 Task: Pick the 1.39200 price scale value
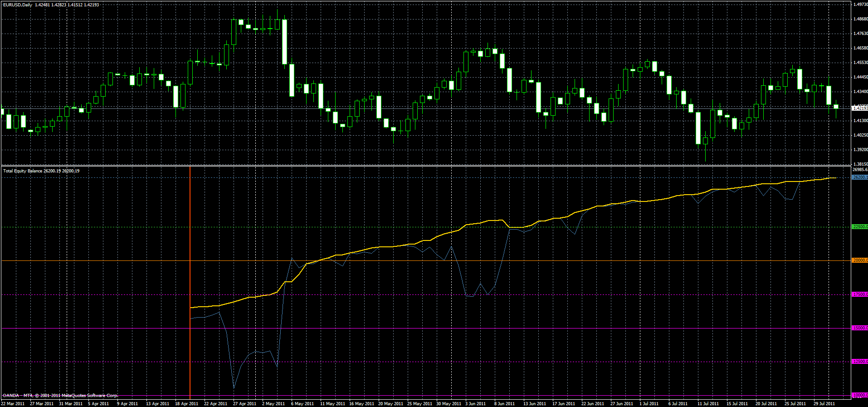pyautogui.click(x=860, y=150)
